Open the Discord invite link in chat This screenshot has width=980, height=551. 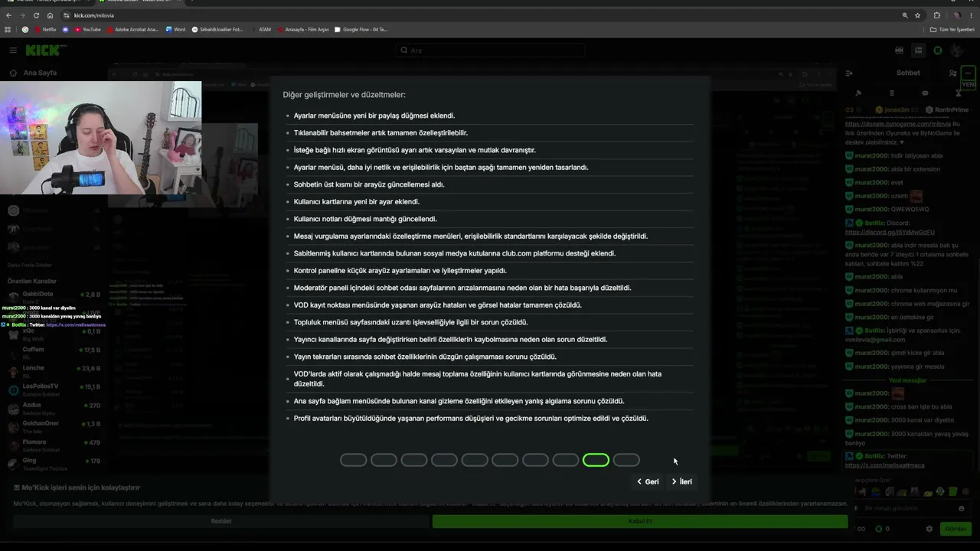(890, 232)
